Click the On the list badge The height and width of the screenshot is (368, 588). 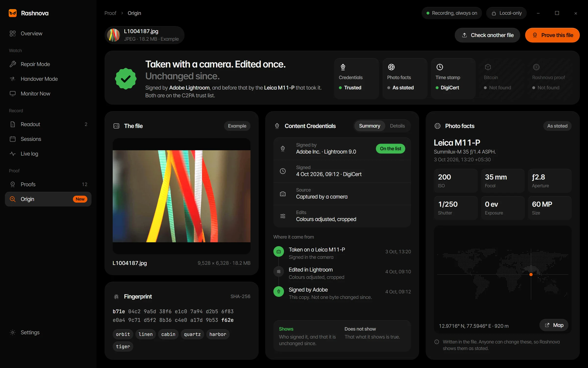[x=390, y=149]
